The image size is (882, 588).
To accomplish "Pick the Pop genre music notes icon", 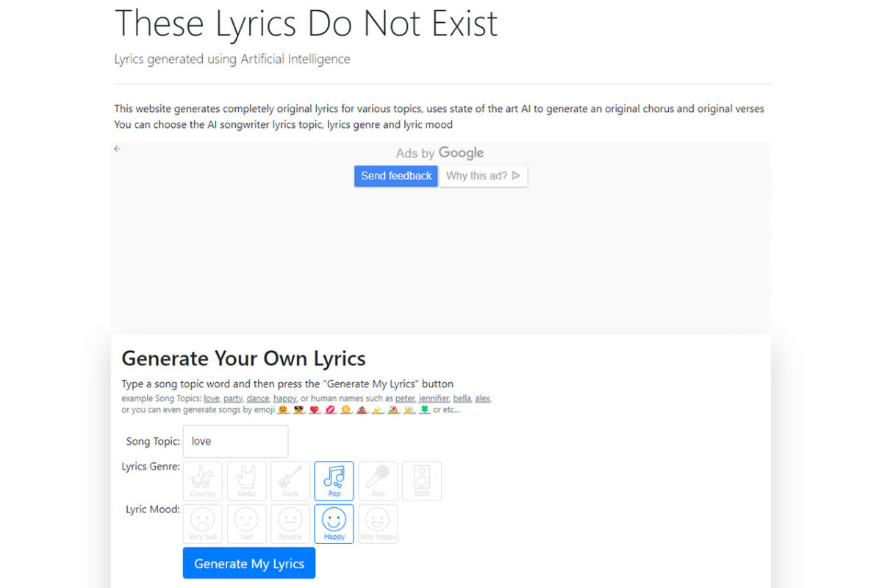I will (x=334, y=481).
